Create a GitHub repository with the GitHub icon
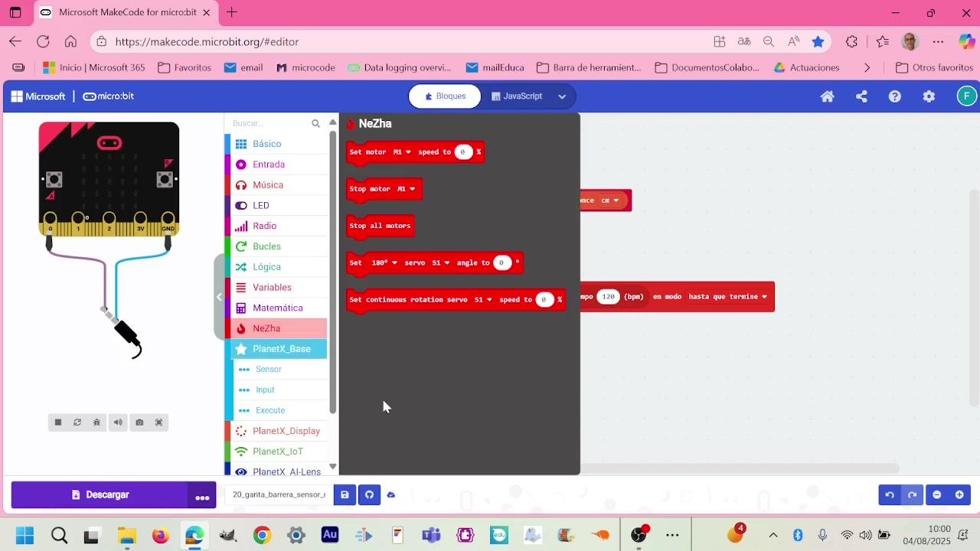Viewport: 980px width, 551px height. (369, 495)
